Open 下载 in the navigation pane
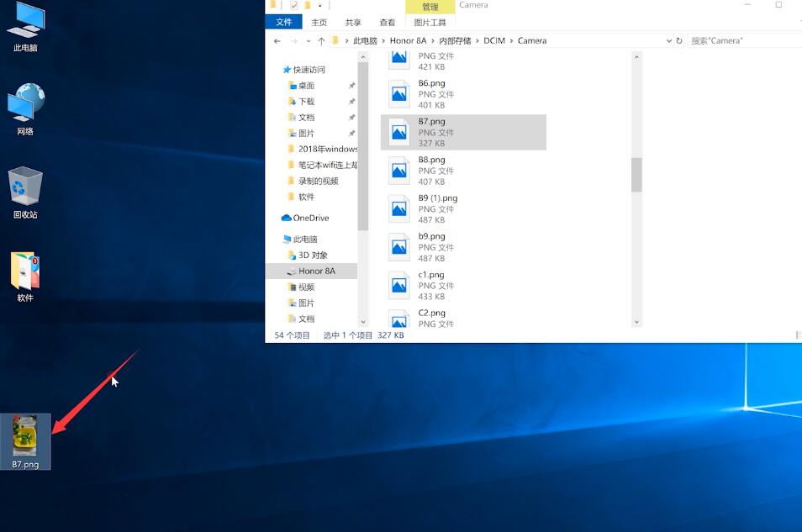 (x=301, y=102)
